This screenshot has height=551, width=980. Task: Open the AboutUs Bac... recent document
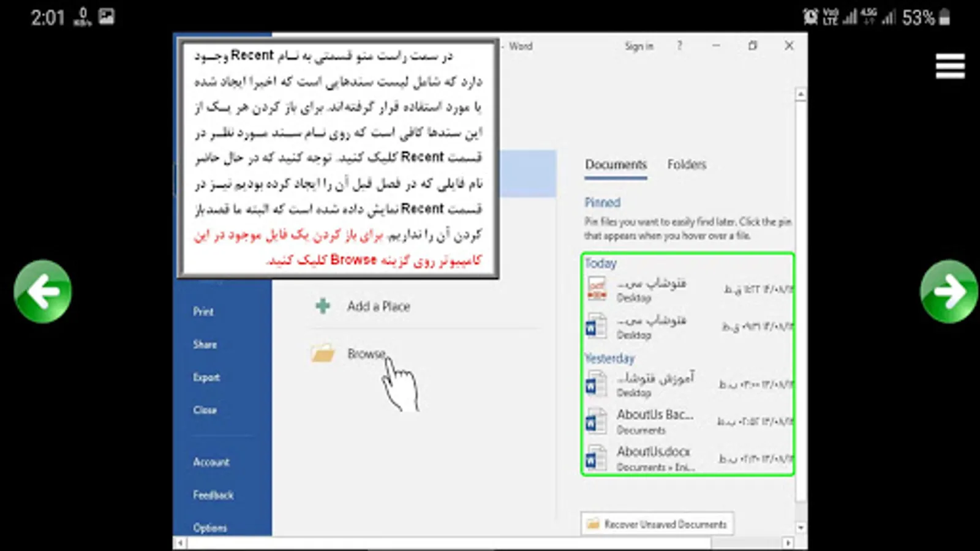pyautogui.click(x=688, y=421)
